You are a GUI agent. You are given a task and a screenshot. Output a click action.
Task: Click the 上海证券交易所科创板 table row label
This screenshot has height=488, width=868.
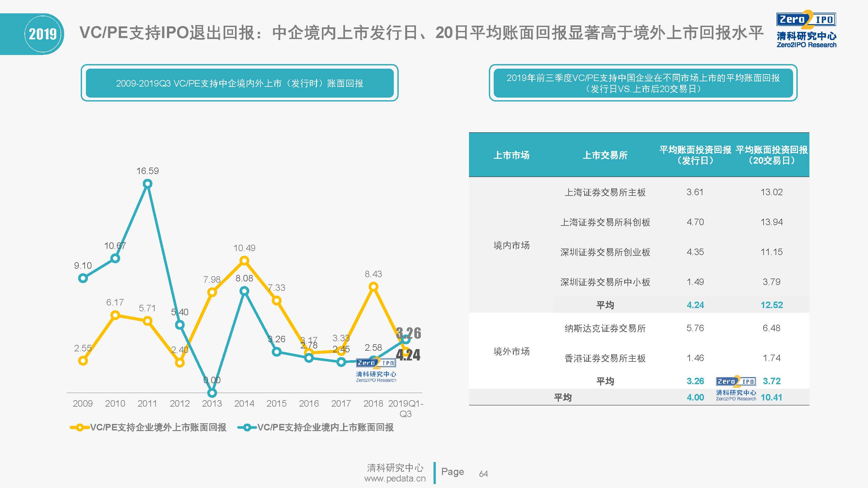[x=605, y=222]
